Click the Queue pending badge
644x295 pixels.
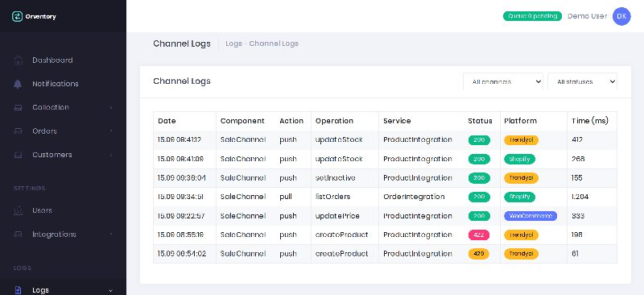532,16
